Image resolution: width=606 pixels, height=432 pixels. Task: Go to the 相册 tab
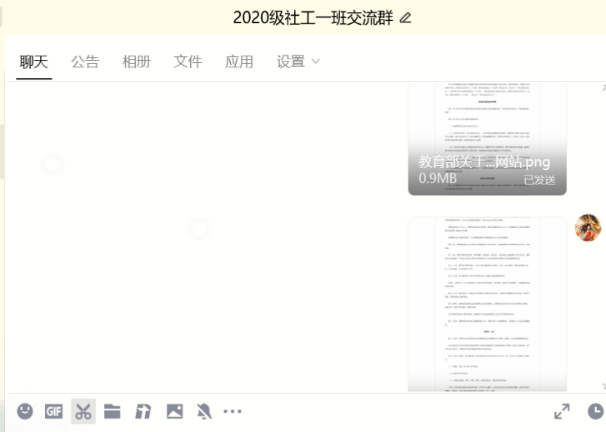(x=136, y=62)
